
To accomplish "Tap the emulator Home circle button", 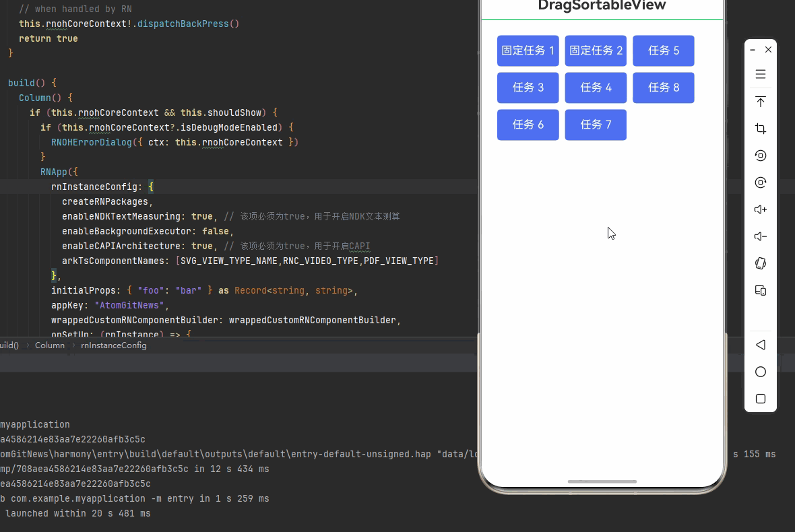I will [760, 372].
